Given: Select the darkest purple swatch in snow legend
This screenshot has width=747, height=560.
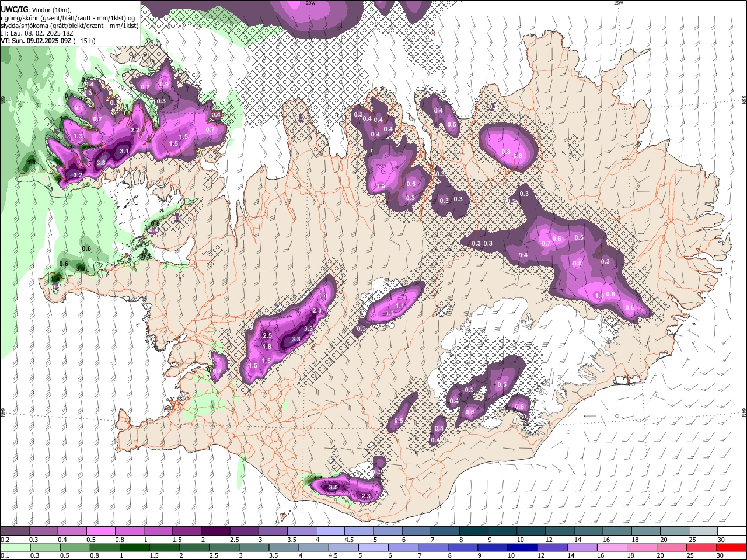Looking at the screenshot, I should tap(215, 531).
